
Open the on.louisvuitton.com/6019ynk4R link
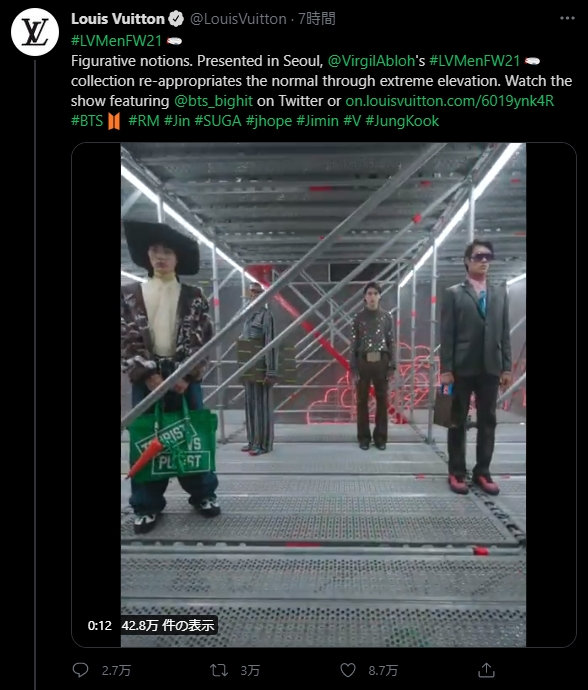[x=449, y=101]
